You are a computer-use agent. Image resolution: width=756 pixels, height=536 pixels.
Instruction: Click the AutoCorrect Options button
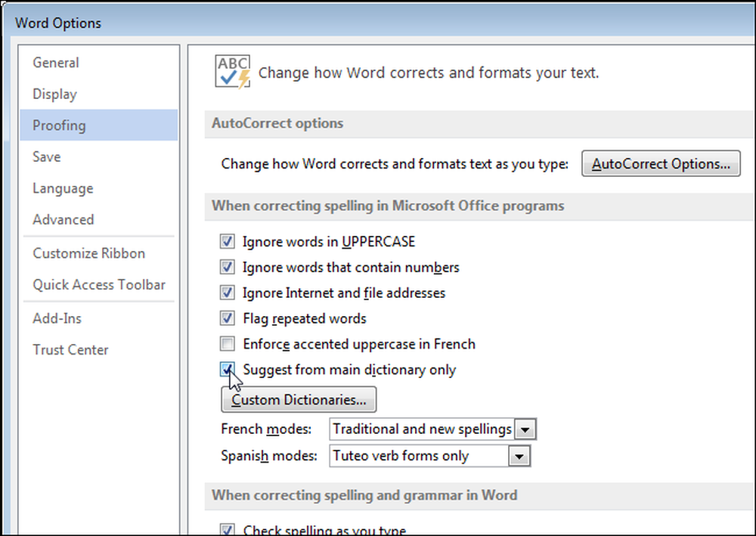(x=661, y=164)
